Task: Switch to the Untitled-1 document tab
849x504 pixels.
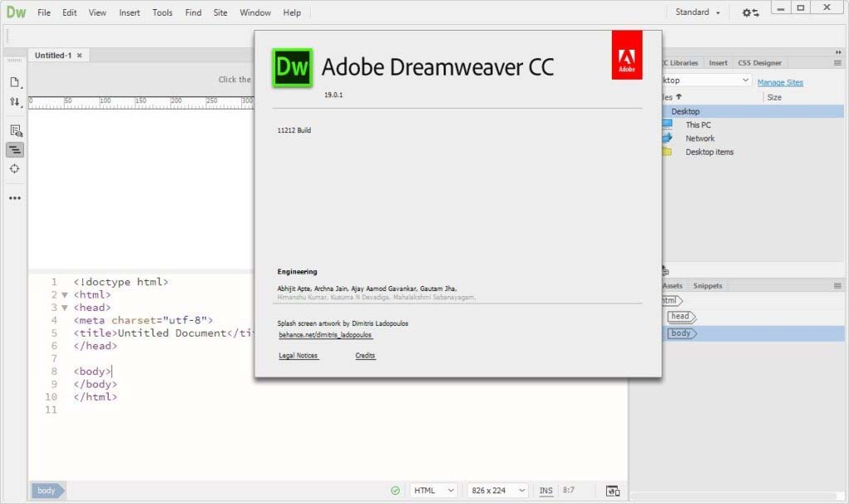Action: [52, 56]
